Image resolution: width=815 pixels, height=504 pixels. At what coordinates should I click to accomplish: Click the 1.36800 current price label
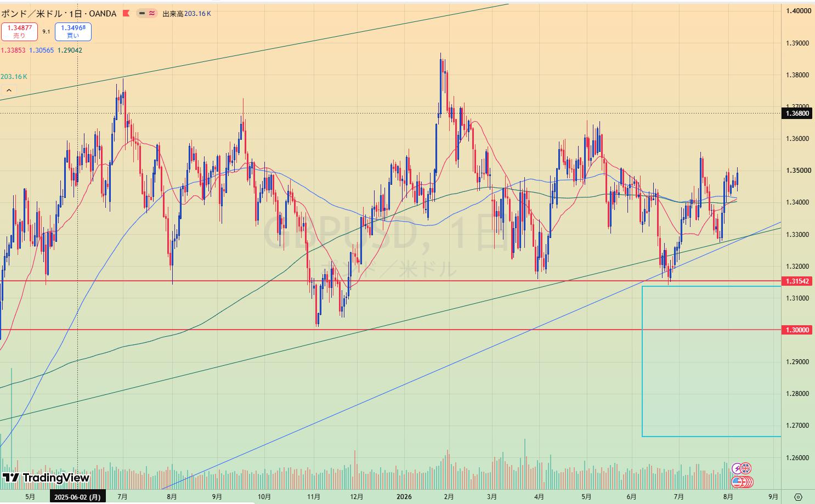coord(797,114)
